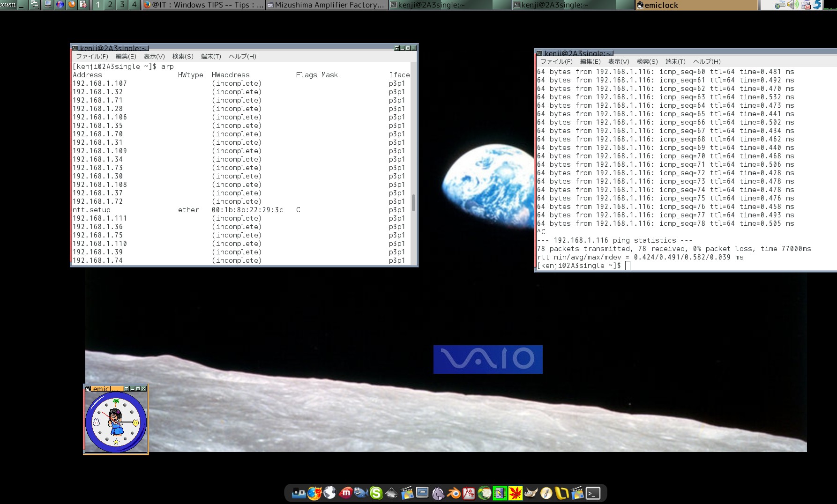Open ファイル(F) menu in arp terminal

click(x=92, y=56)
